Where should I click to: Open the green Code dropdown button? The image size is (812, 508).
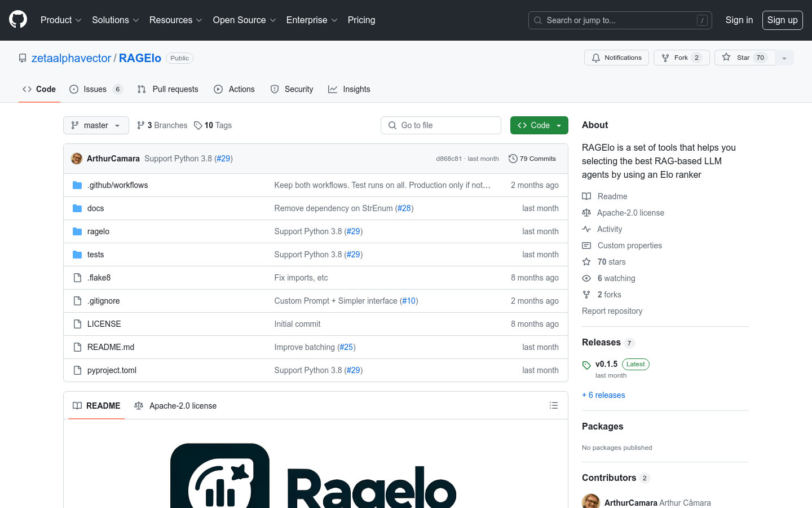(539, 125)
